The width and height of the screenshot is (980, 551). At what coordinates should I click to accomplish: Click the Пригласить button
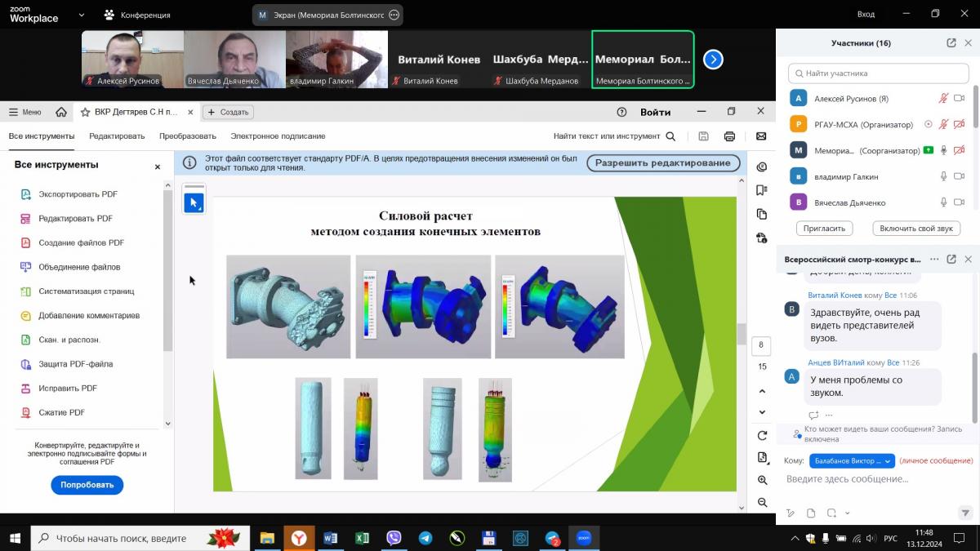(x=825, y=229)
